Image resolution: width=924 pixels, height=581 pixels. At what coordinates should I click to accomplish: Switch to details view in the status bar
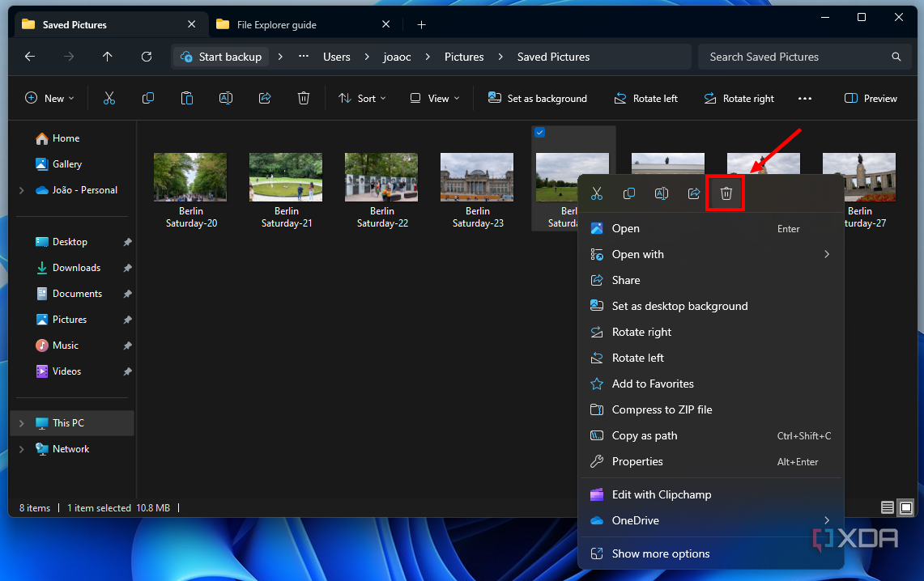pos(887,507)
